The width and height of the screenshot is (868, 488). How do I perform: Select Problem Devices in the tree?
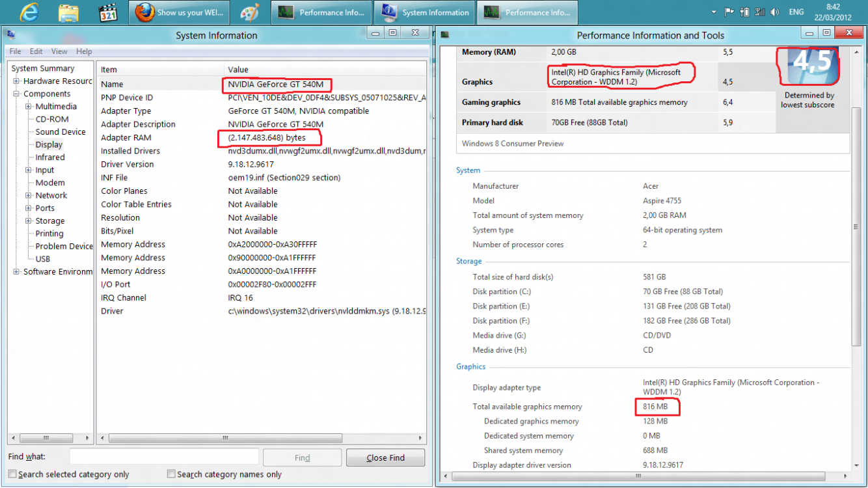coord(64,247)
